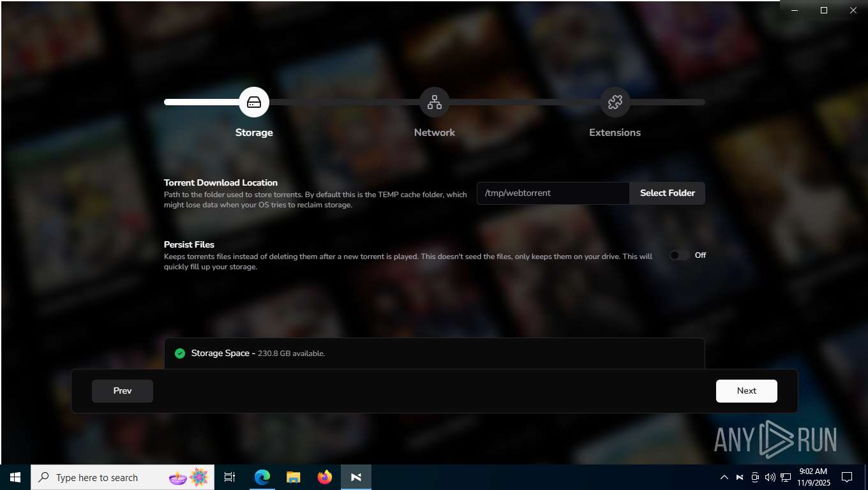The width and height of the screenshot is (868, 490).
Task: Open File Explorer from the taskbar
Action: click(294, 477)
